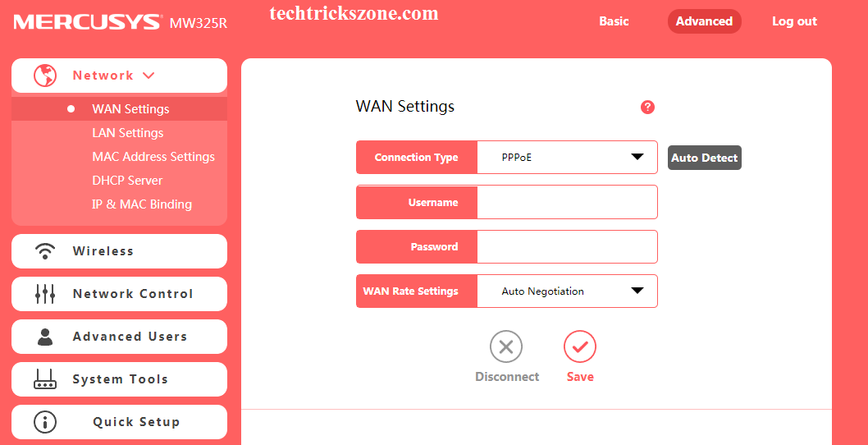Click the Network Control sliders icon
Screen dimensions: 868x445
(45, 294)
